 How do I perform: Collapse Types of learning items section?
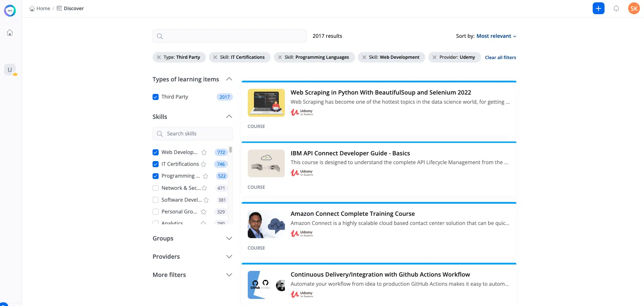229,79
